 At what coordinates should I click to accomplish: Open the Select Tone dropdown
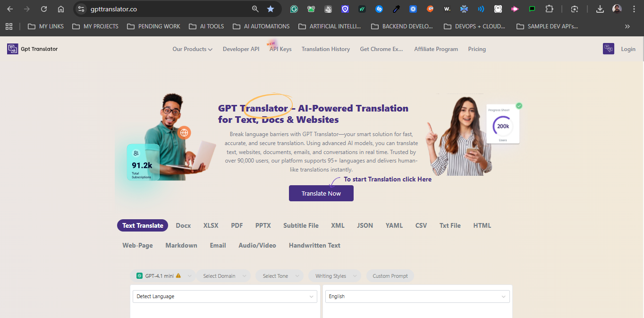point(280,276)
